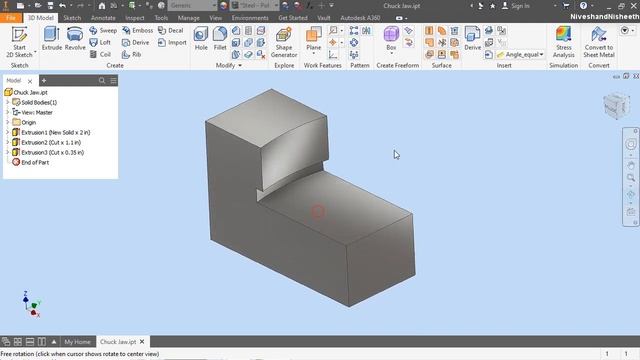Screen dimensions: 640x360
Task: Open the material dropdown Generic
Action: pos(193,6)
